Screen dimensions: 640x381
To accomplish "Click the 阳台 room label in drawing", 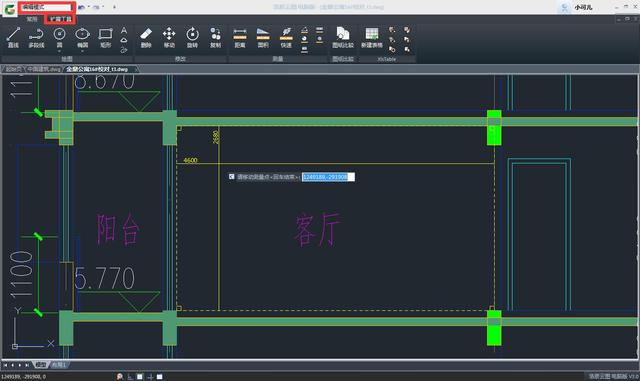I will (x=119, y=229).
